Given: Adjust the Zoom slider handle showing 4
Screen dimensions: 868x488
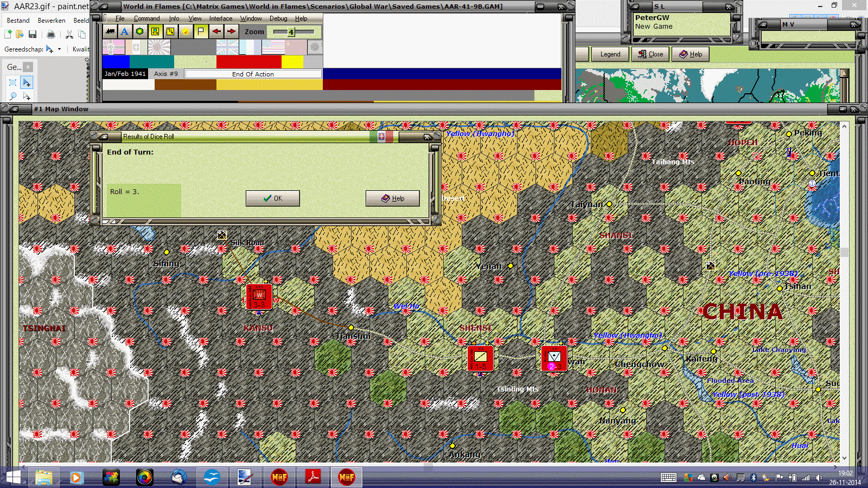Looking at the screenshot, I should click(291, 32).
